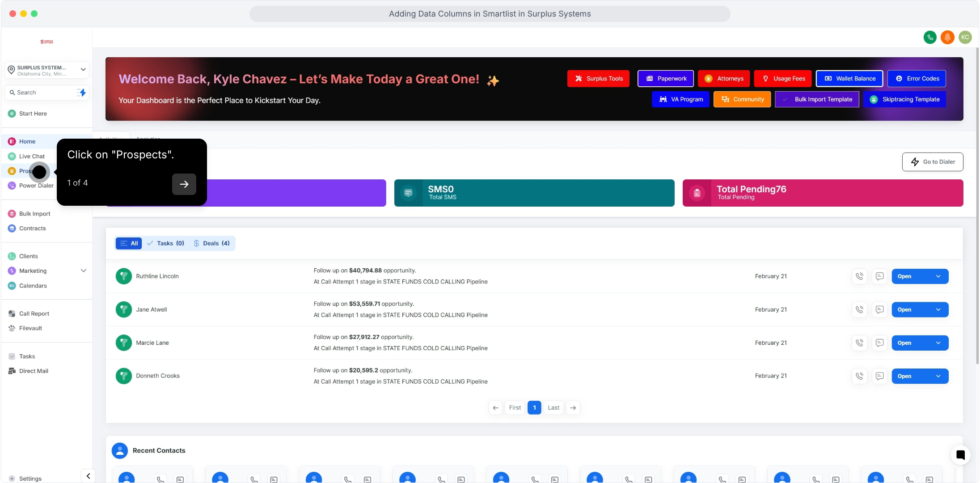Viewport: 980px width, 483px height.
Task: Expand the Surplus Systems location dropdown
Action: tap(83, 70)
